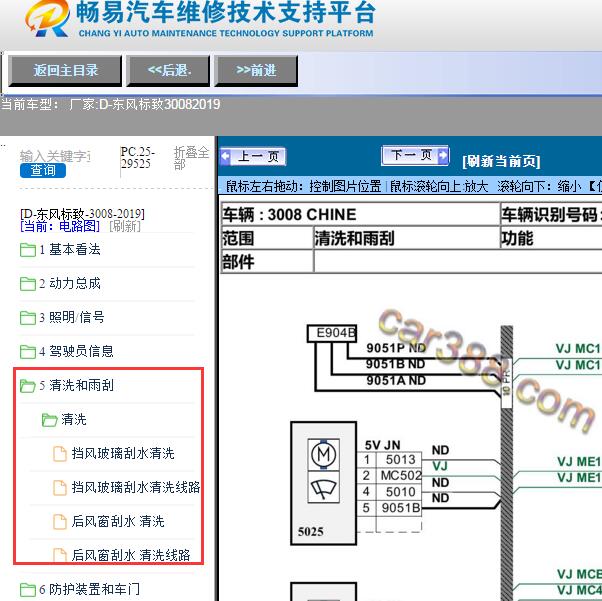Click [刷新当前页] link

click(501, 161)
